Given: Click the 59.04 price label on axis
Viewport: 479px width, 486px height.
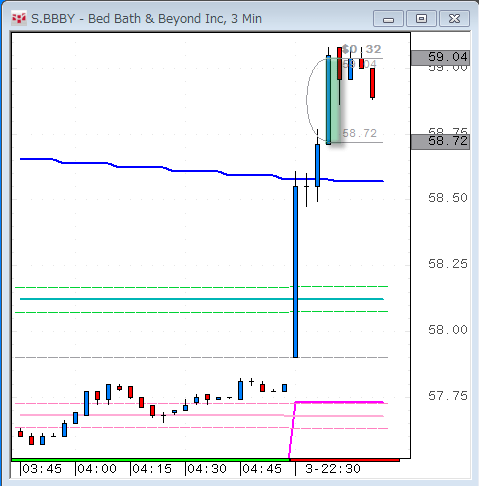Looking at the screenshot, I should tap(440, 57).
